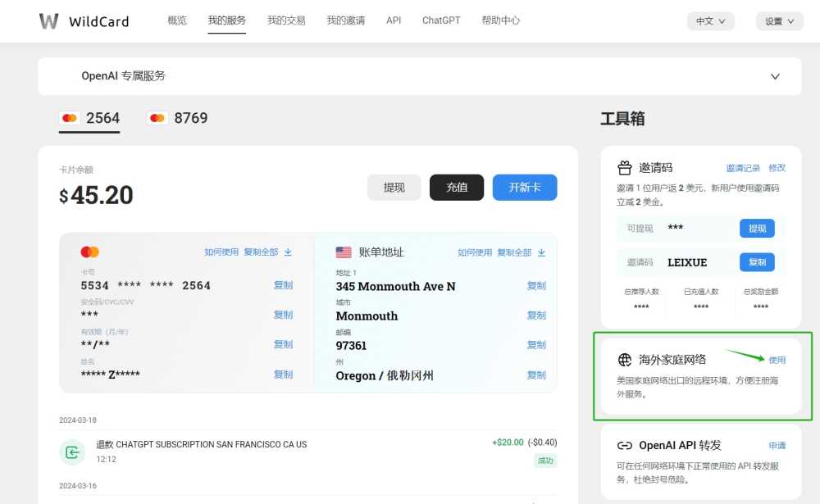Viewport: 820px width, 504px height.
Task: Open the ChatGPT menu item
Action: 440,20
